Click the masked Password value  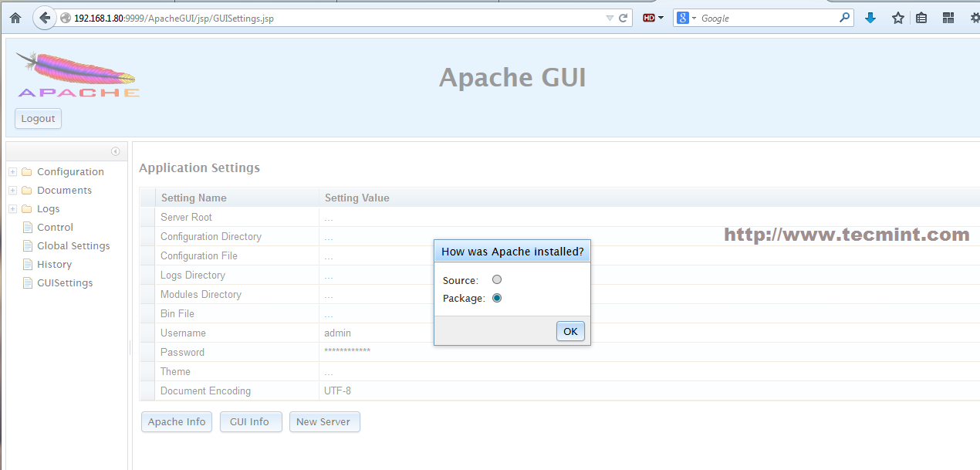click(x=347, y=352)
